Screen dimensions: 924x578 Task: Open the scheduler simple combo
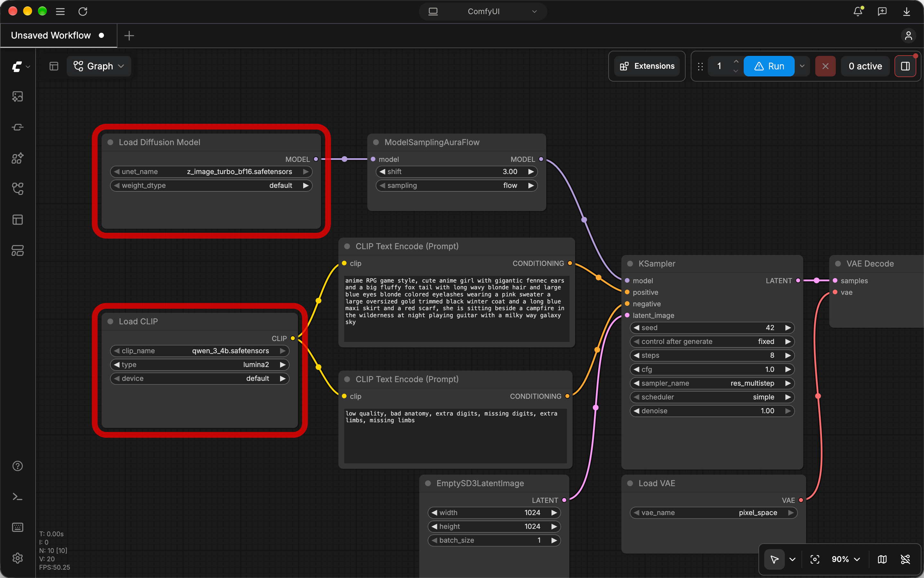pyautogui.click(x=712, y=397)
